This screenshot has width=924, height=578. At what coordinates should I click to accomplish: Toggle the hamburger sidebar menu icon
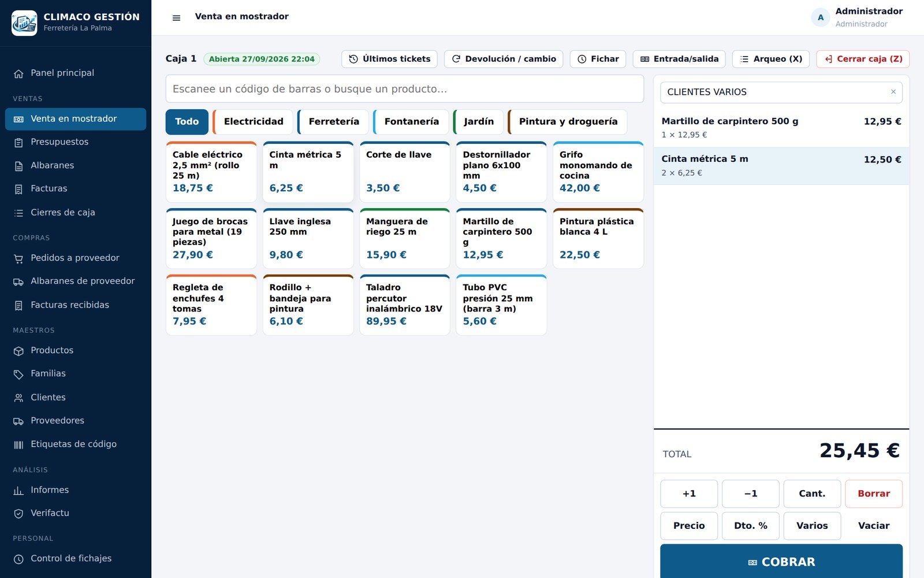[x=176, y=18]
